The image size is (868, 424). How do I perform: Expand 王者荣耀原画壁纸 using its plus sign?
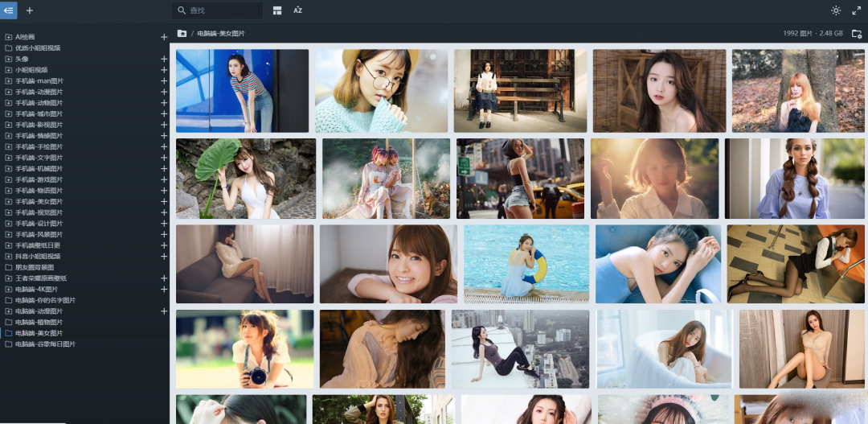coord(164,278)
